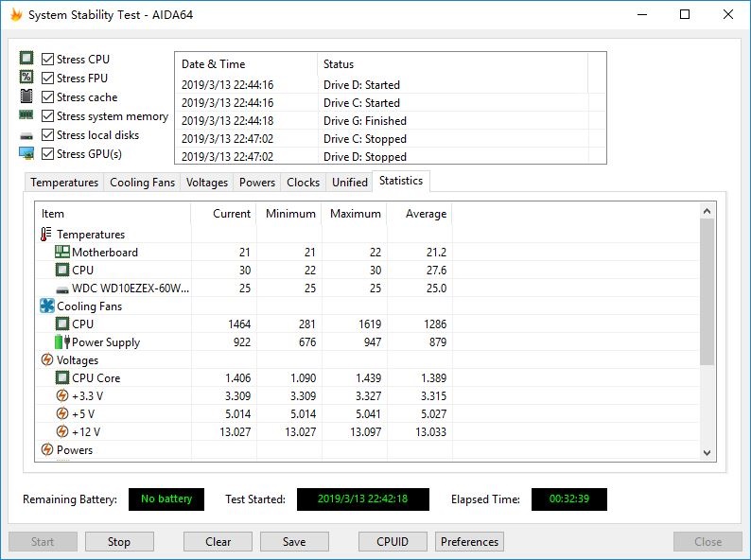Screen dimensions: 751x560
Task: Click the Average column header
Action: [425, 214]
